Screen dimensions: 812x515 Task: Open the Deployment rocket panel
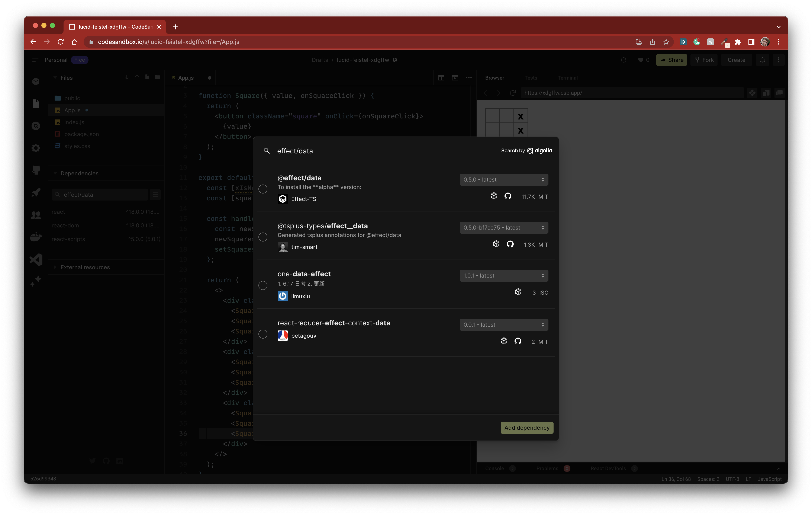click(x=36, y=192)
